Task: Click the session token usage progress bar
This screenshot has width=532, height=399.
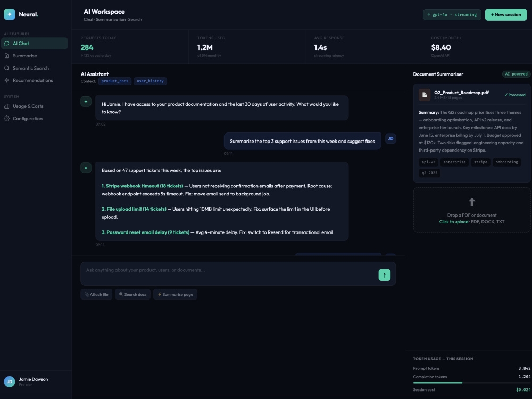Action: pos(471,383)
